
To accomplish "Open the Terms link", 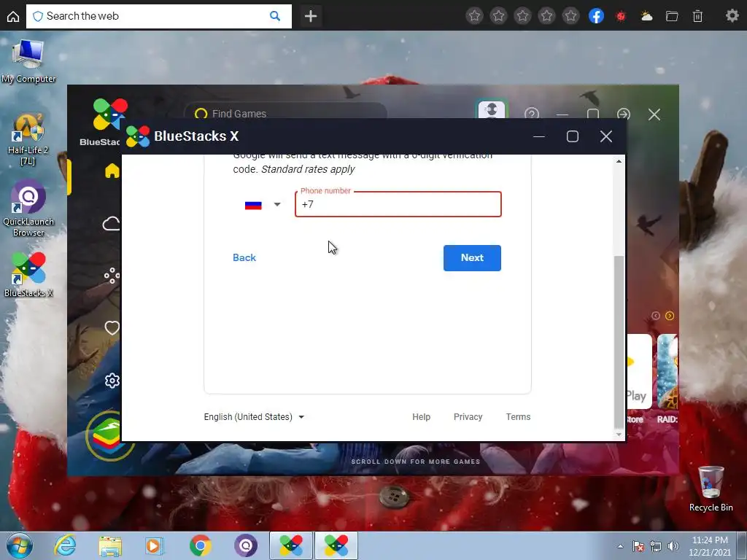I will 518,416.
